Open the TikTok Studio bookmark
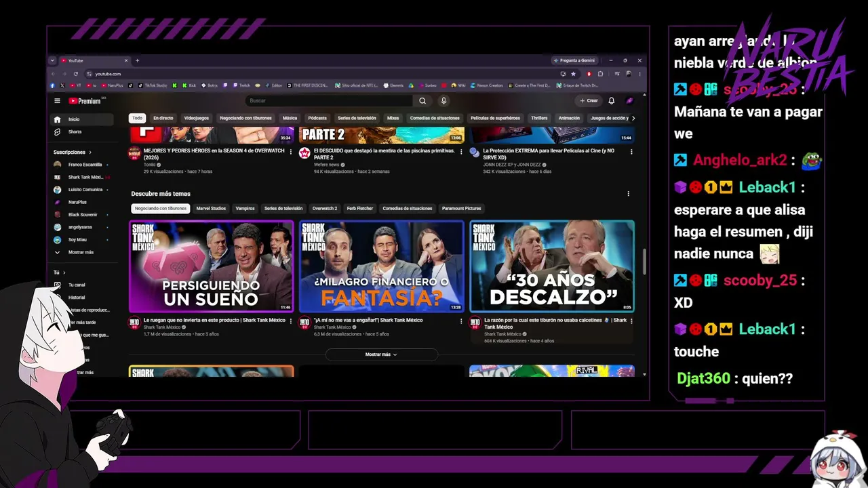The width and height of the screenshot is (868, 488). (152, 85)
